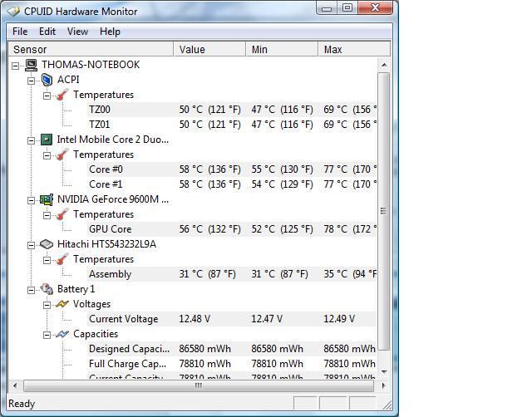Click the horizontal scrollbar thumb

(199, 385)
